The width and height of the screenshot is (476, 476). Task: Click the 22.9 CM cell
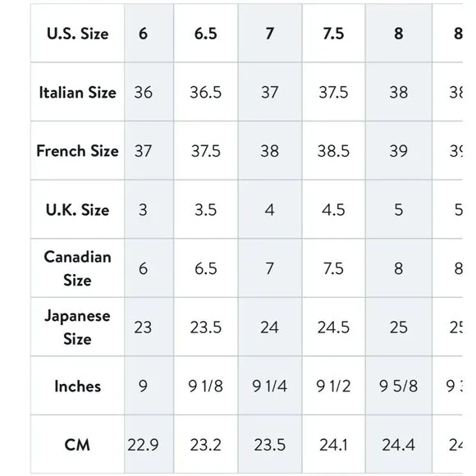[143, 445]
